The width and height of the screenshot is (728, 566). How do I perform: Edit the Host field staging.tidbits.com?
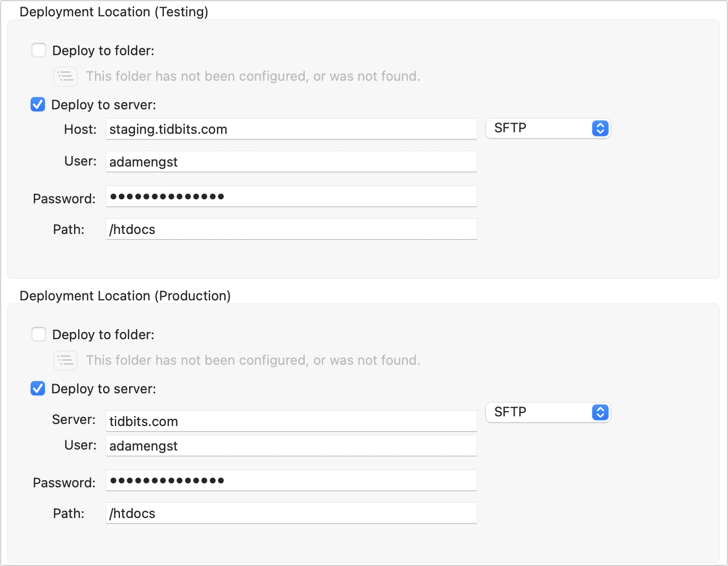click(x=292, y=129)
